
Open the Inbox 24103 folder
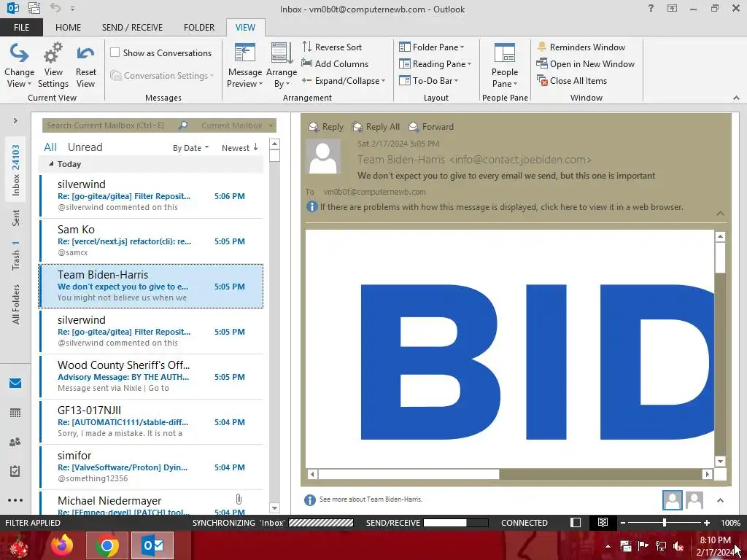point(16,170)
